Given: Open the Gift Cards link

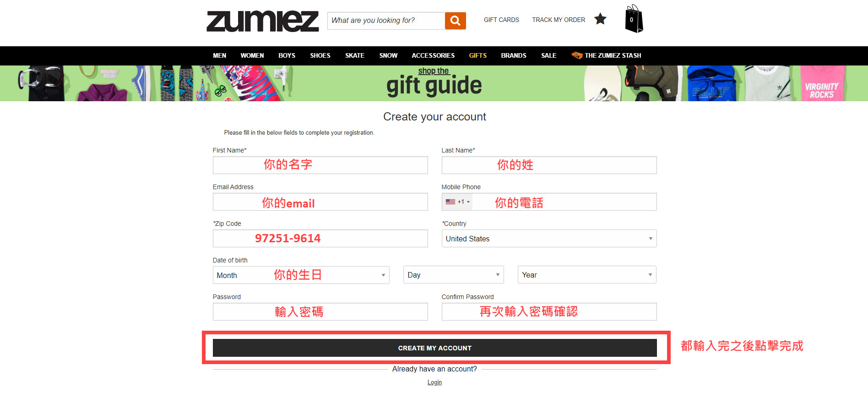Looking at the screenshot, I should pos(501,20).
